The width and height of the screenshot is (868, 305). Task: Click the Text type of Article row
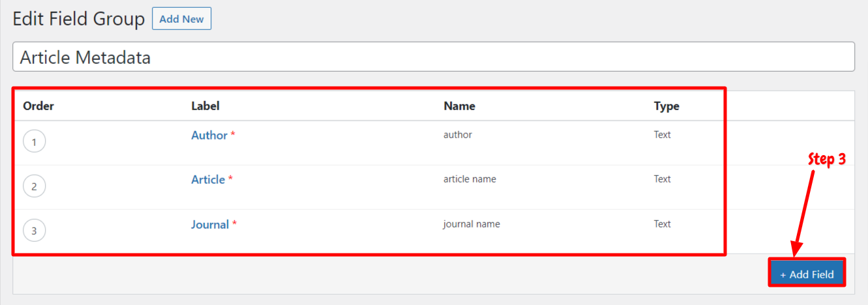pos(663,179)
